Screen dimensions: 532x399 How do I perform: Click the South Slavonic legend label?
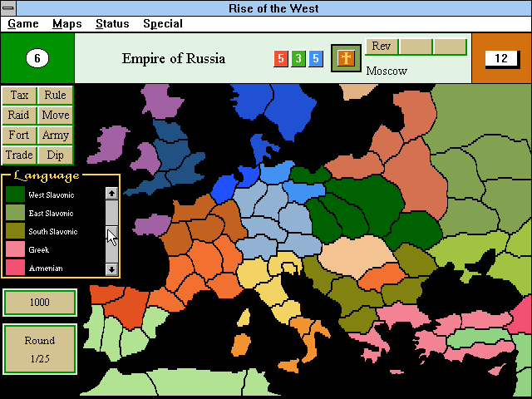click(x=53, y=232)
